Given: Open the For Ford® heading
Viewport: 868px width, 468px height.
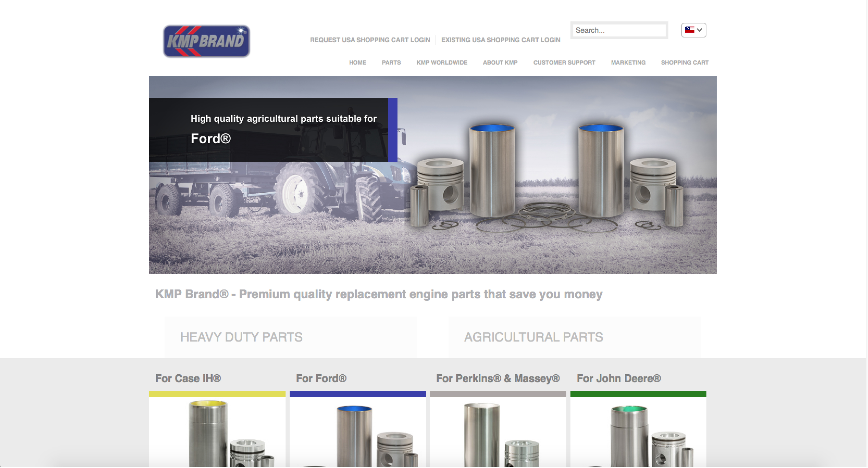Looking at the screenshot, I should pos(321,379).
